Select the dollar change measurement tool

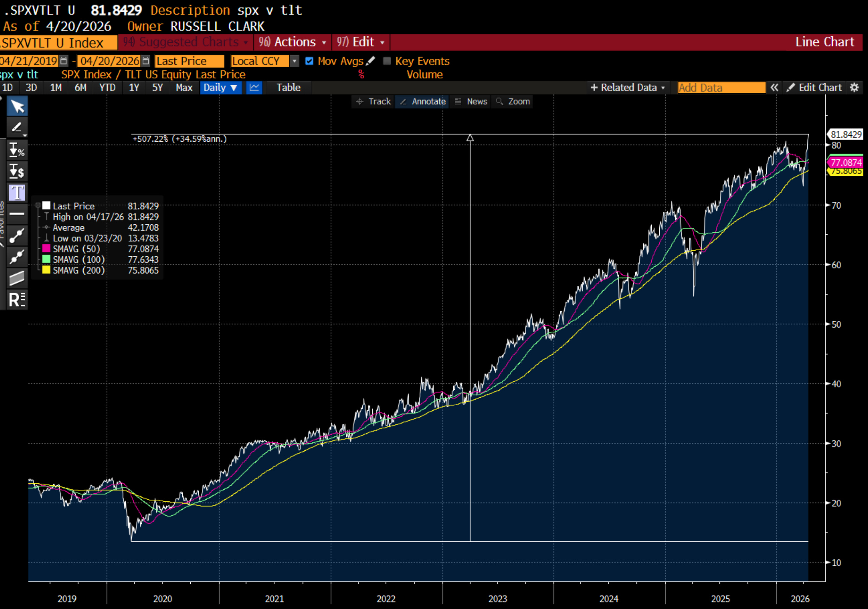click(x=17, y=171)
